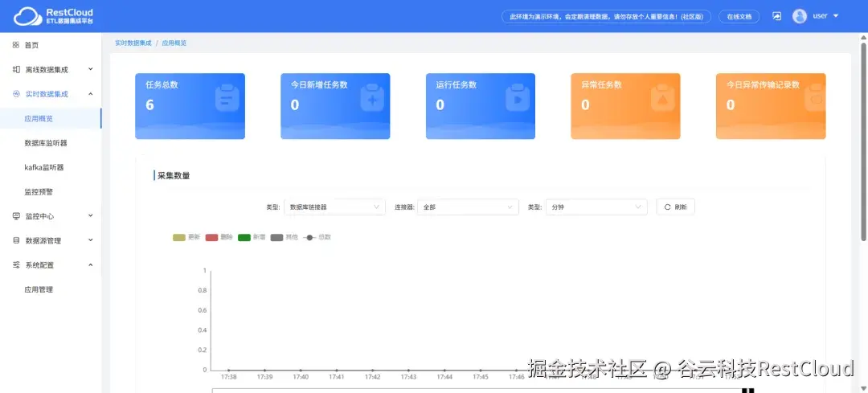Screen dimensions: 868x393
Task: Click chart x-axis label 17:38
Action: [x=228, y=377]
